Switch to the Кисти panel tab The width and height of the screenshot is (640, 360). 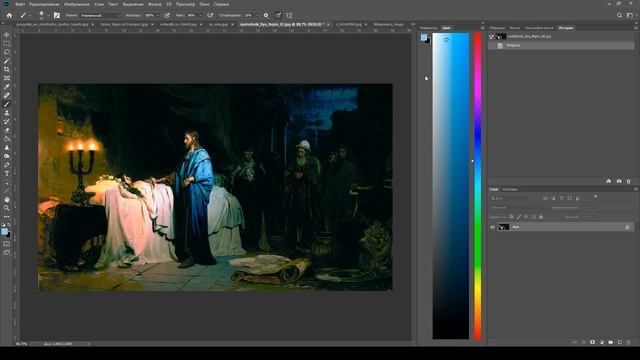[x=515, y=28]
